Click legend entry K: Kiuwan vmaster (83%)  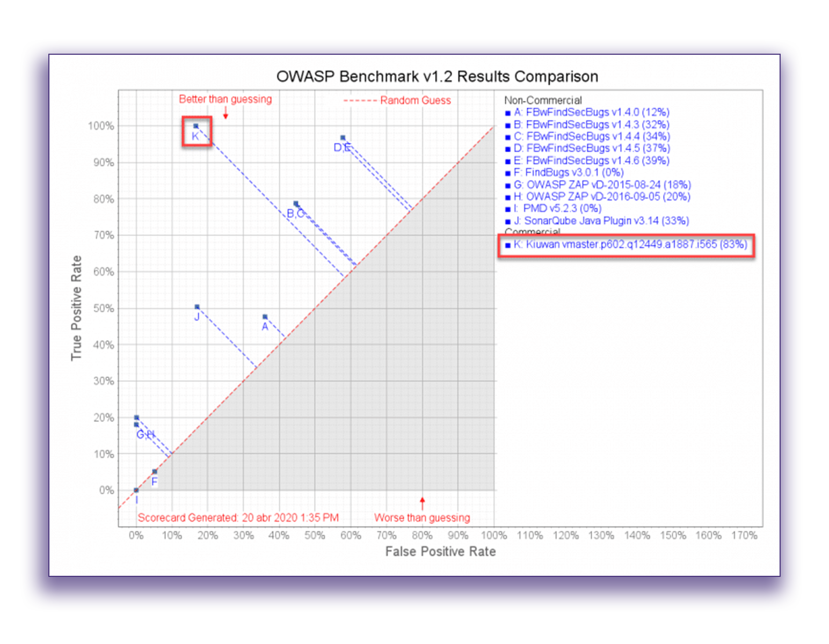pos(626,245)
